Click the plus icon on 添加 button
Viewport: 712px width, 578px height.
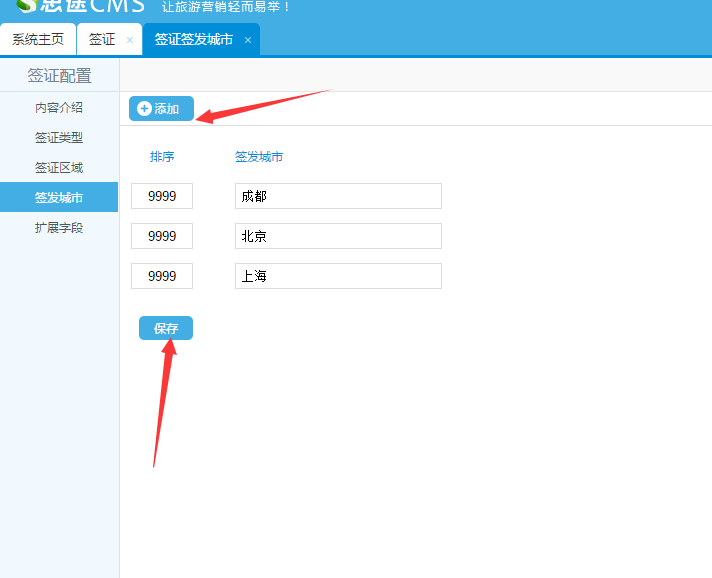tap(144, 109)
